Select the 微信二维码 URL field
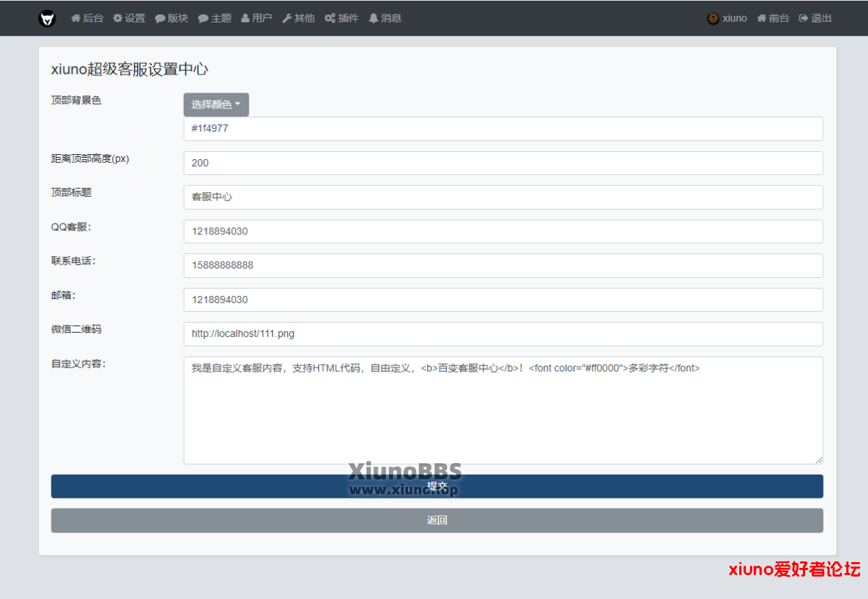 point(503,334)
